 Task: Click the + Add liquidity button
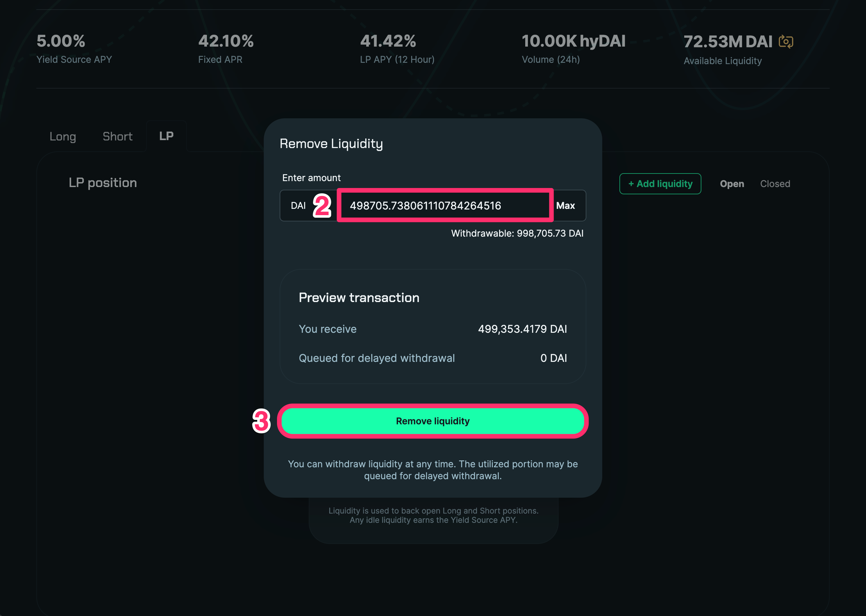click(x=660, y=184)
